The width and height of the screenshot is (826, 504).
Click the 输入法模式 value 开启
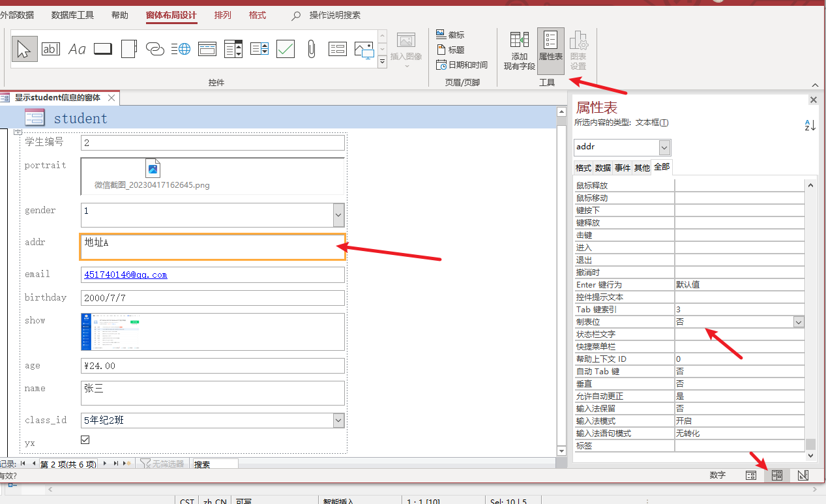739,421
